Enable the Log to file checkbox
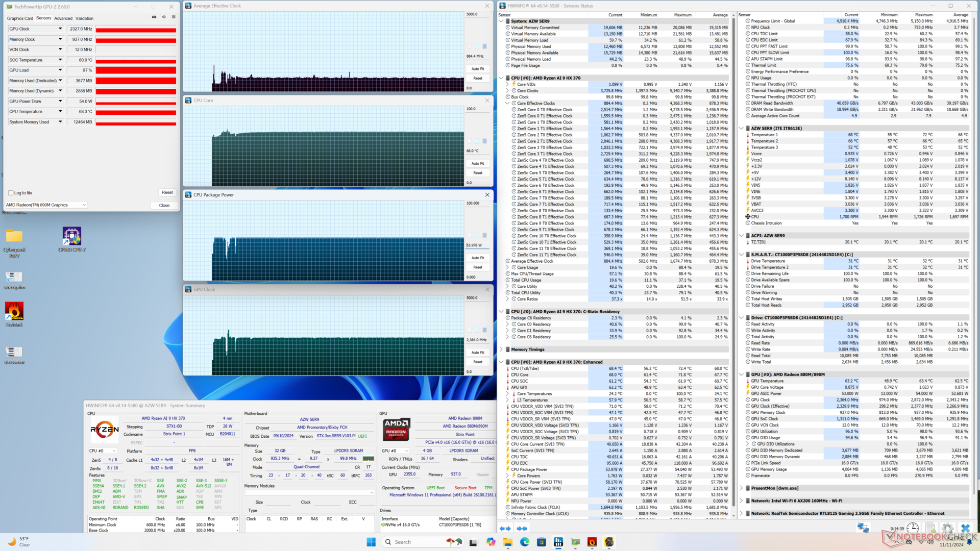This screenshot has width=980, height=551. 11,193
